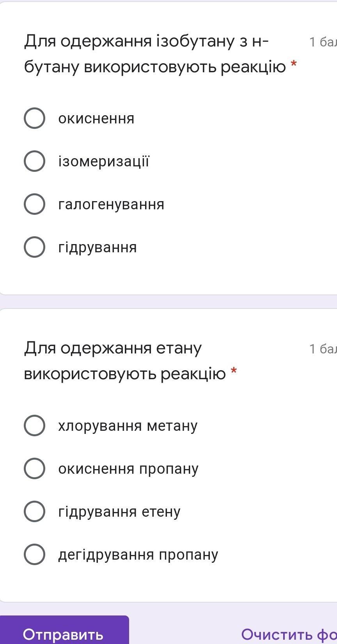Click the галогенування answer label text
This screenshot has height=644, width=337.
(111, 204)
